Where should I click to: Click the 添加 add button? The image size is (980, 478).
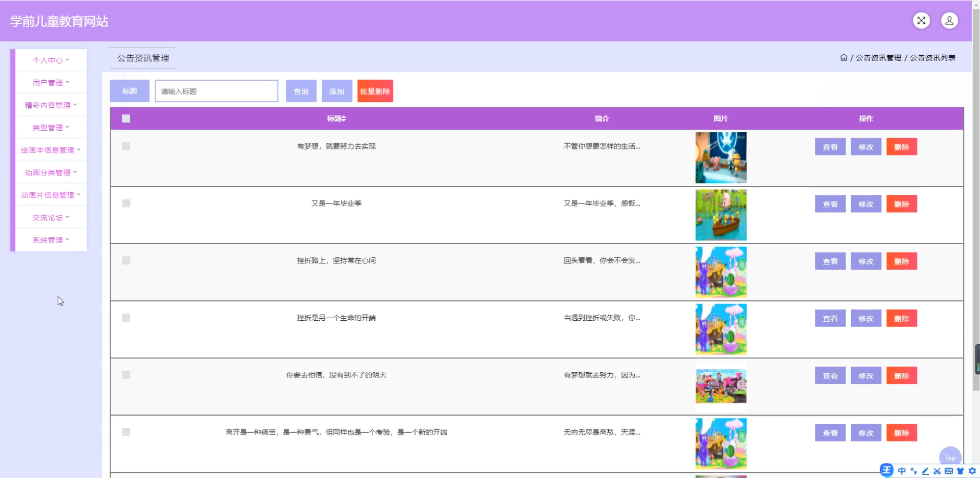click(337, 91)
